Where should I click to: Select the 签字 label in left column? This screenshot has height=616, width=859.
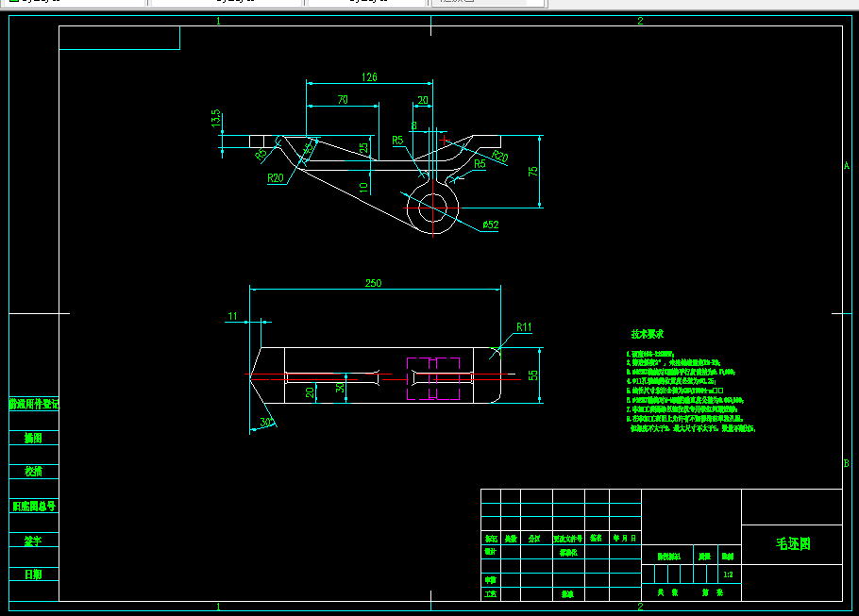[x=33, y=541]
